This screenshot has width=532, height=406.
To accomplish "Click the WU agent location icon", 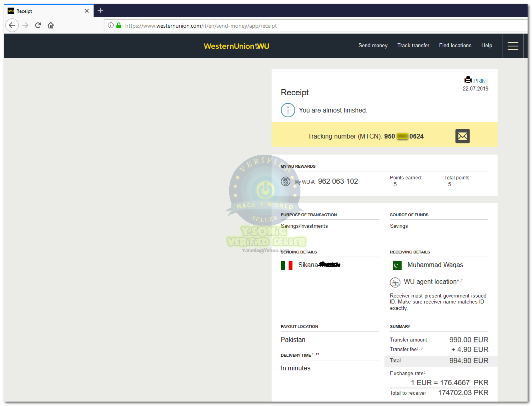I will click(x=395, y=282).
